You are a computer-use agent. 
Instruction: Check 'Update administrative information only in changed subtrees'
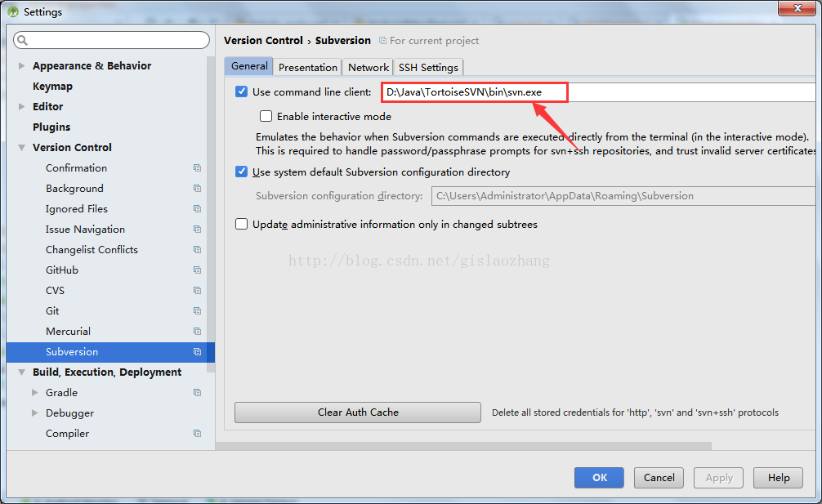tap(241, 224)
